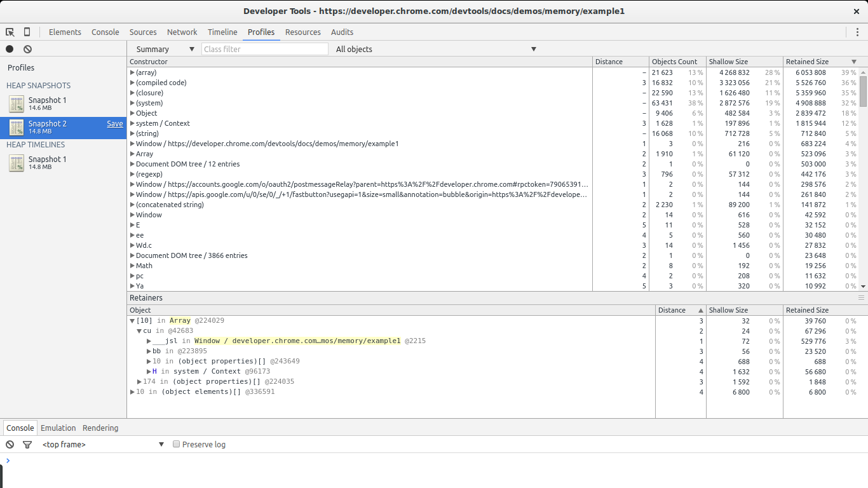Switch to the Network tab
This screenshot has width=868, height=488.
coord(182,32)
